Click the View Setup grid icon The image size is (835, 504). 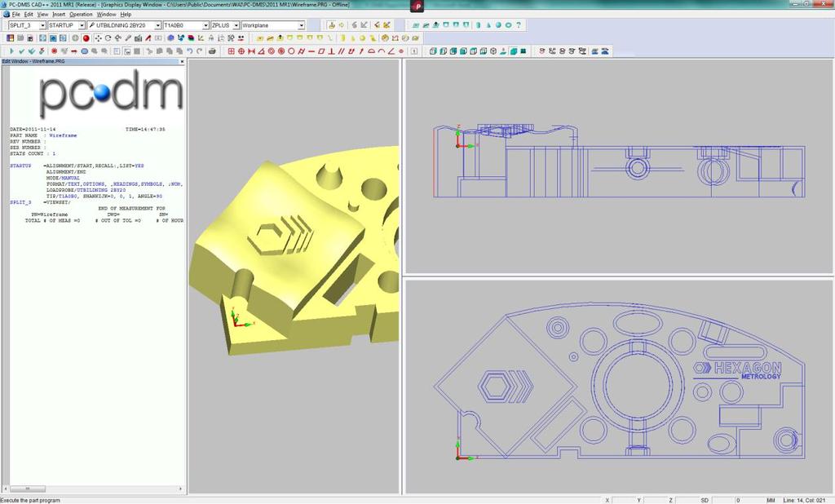(x=10, y=38)
